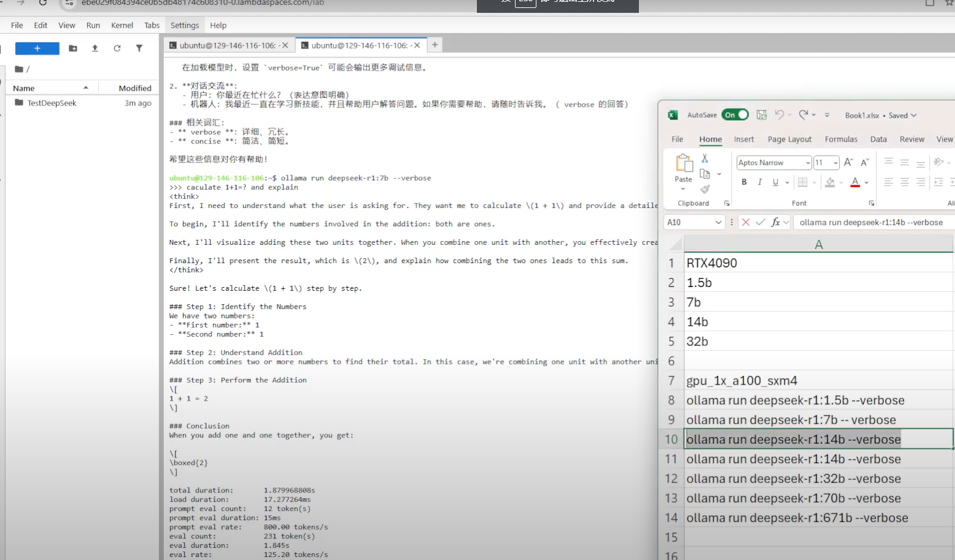Image resolution: width=955 pixels, height=560 pixels.
Task: Open Customize Quick Access Toolbar dropdown
Action: [827, 115]
